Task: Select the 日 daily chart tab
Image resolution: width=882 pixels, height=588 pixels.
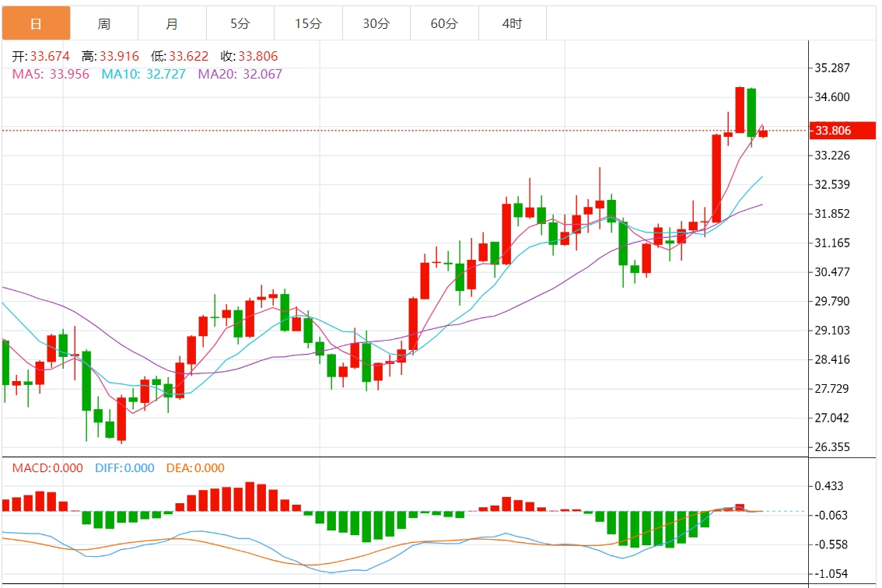Action: tap(36, 23)
